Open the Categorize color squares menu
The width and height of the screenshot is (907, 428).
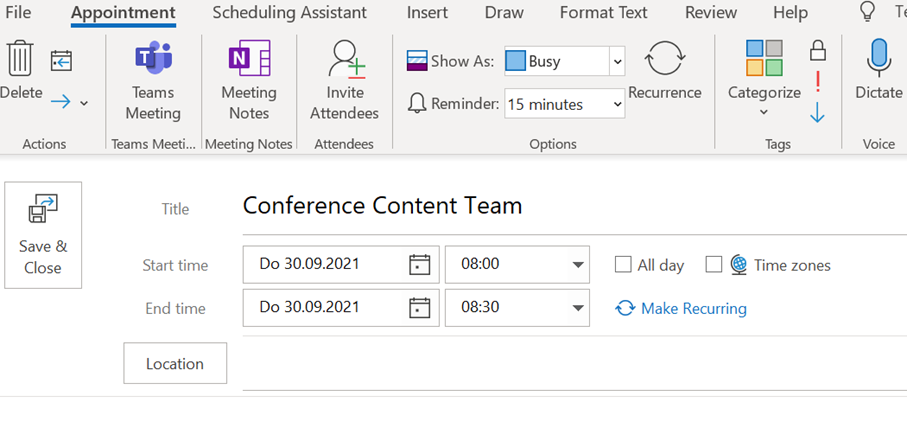click(764, 70)
